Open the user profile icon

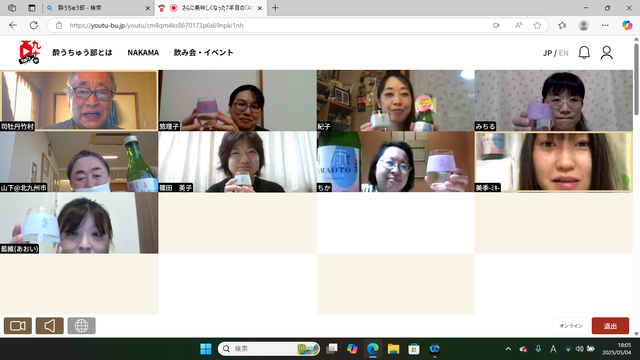pos(607,53)
